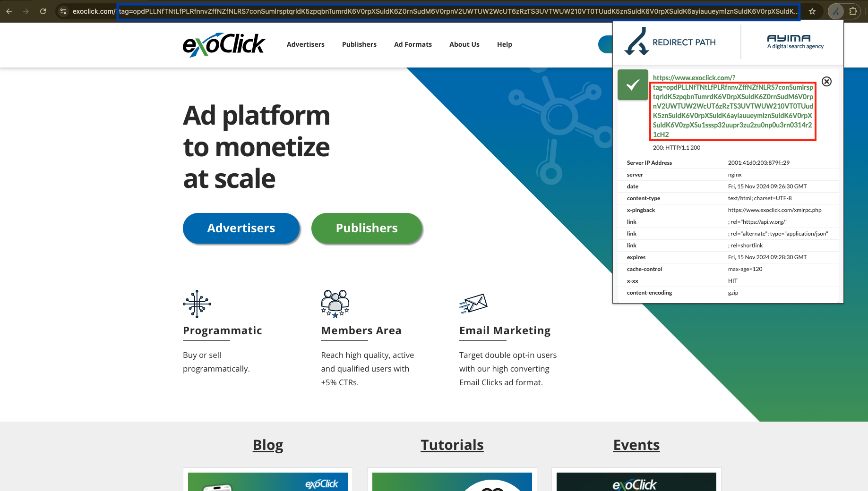Open the Tutorials heading link

[x=452, y=445]
